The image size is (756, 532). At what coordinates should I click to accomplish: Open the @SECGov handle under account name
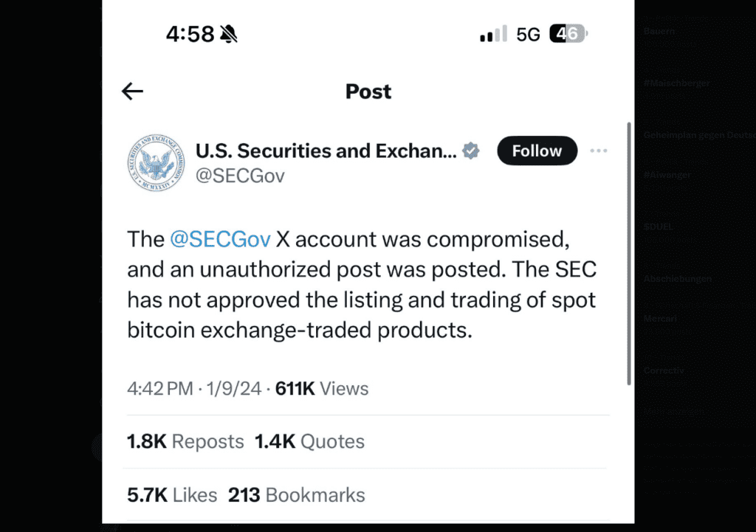(x=240, y=176)
